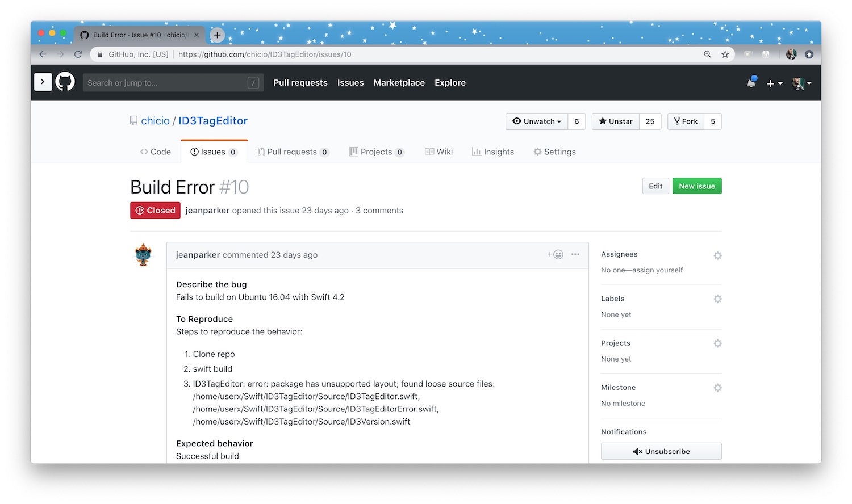This screenshot has height=504, width=852.
Task: Click the Chrome profile avatar icon
Action: (x=791, y=54)
